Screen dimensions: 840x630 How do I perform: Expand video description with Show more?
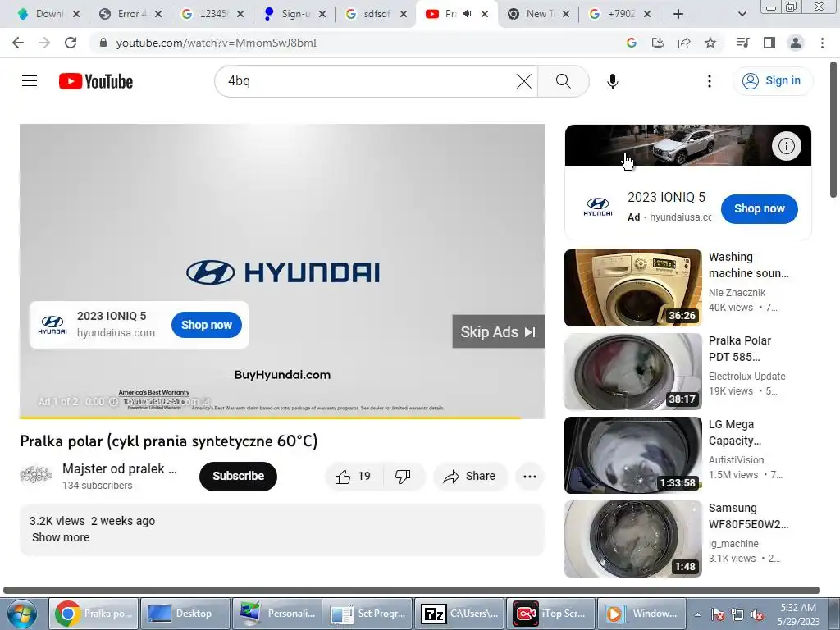point(61,537)
